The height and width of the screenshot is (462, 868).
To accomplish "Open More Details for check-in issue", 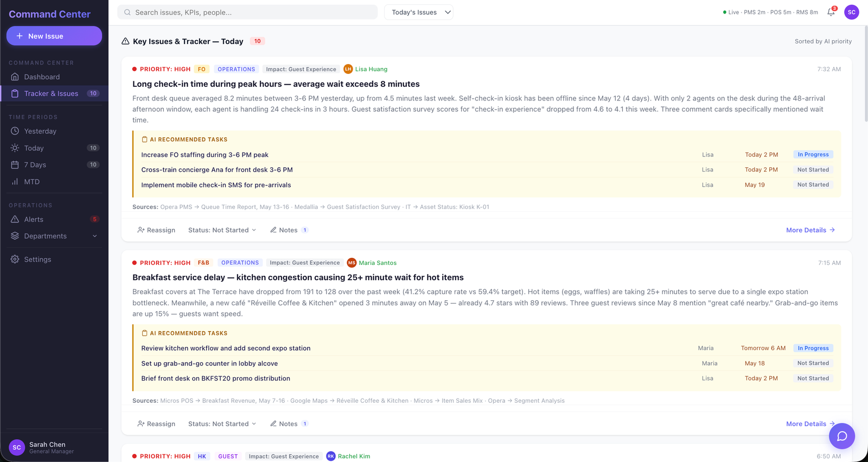I will coord(810,230).
